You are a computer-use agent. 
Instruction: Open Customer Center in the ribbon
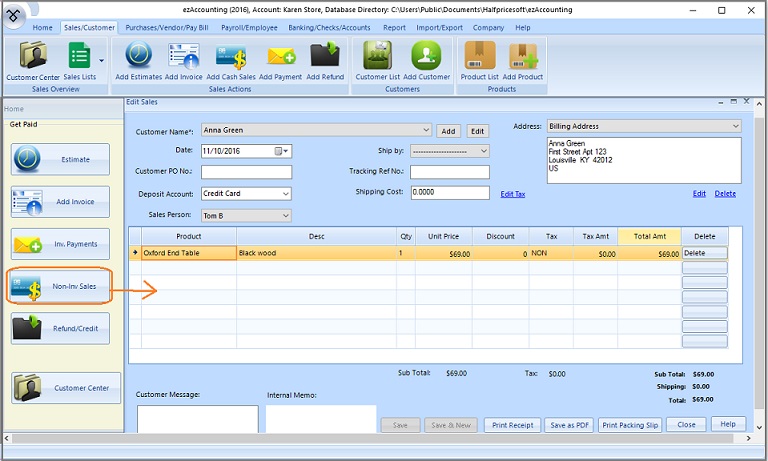coord(33,61)
